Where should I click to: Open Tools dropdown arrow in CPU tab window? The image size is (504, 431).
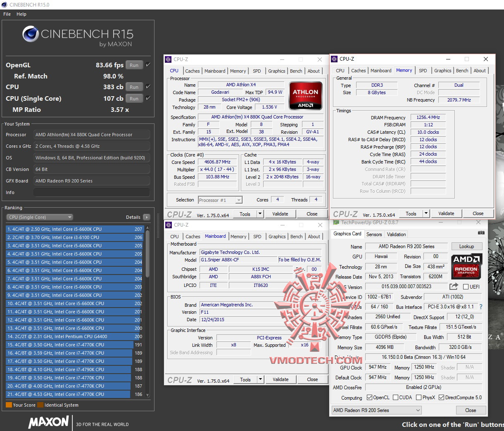pos(260,214)
